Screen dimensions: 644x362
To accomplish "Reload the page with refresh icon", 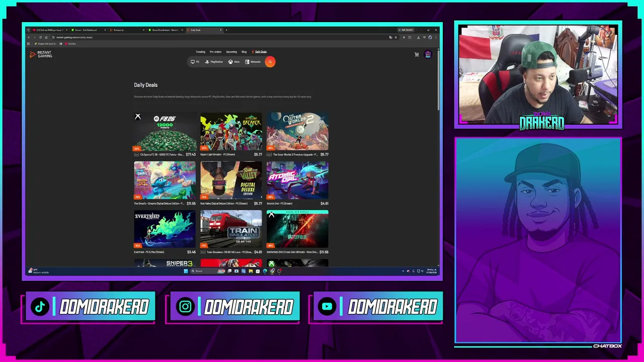I will coord(40,37).
